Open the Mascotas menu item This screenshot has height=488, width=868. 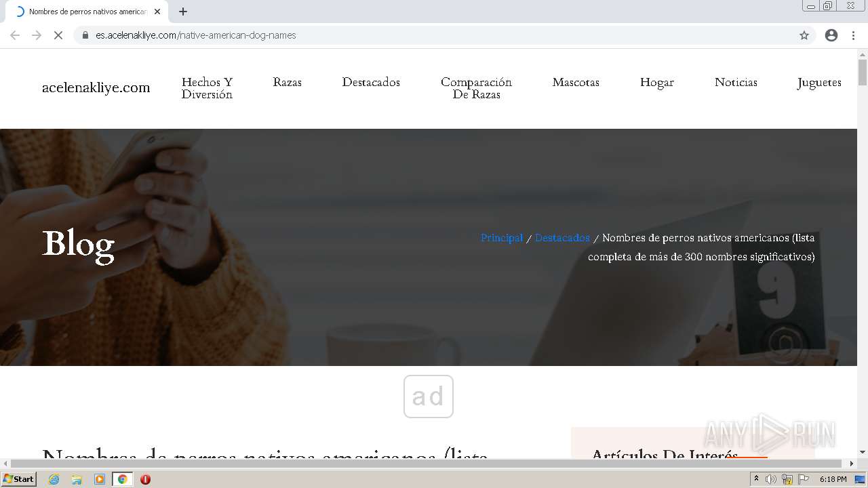click(576, 82)
